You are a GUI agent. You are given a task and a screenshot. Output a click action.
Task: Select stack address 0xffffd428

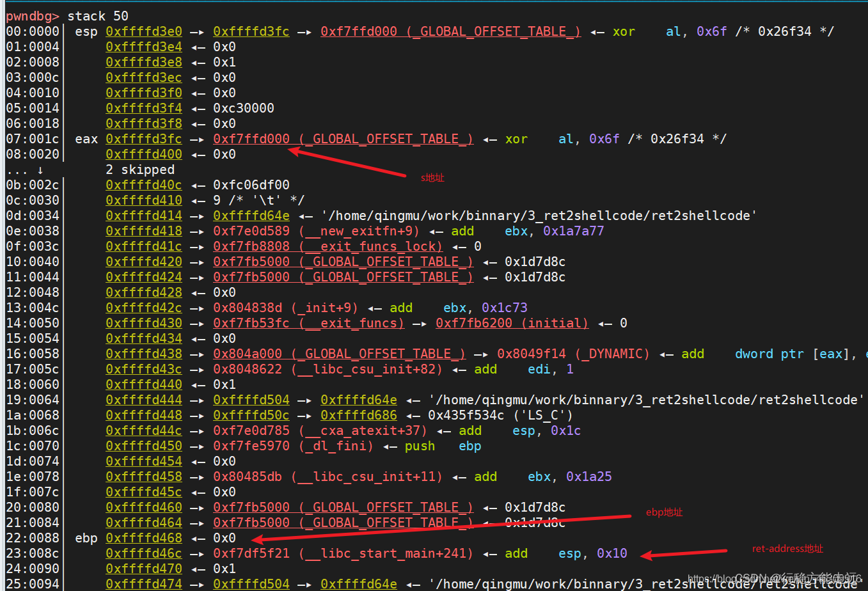144,292
